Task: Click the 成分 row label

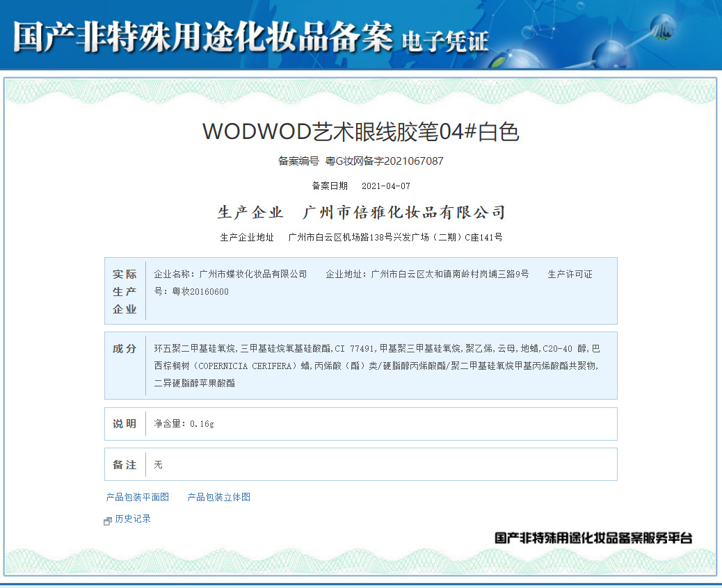Action: pyautogui.click(x=125, y=349)
